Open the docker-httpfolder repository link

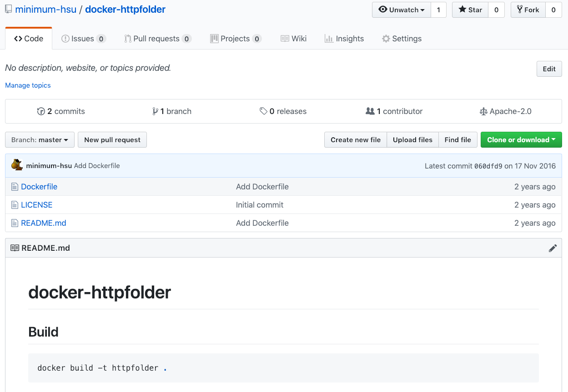coord(126,10)
